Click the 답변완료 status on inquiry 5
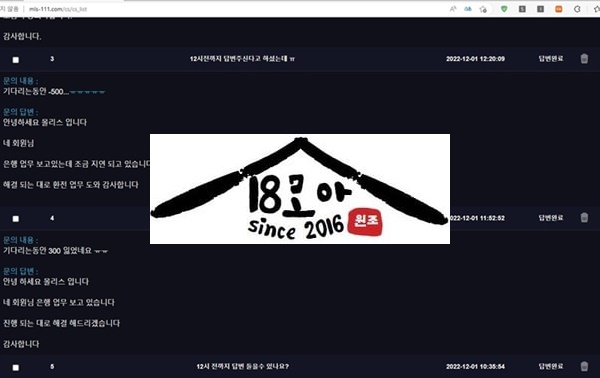 pyautogui.click(x=551, y=366)
